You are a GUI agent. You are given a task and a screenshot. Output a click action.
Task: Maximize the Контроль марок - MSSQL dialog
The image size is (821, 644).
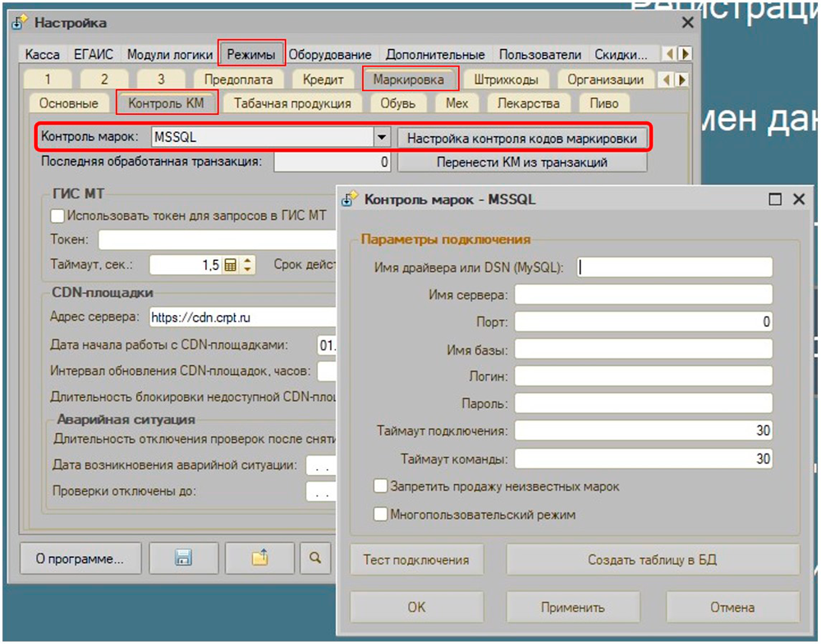tap(774, 199)
